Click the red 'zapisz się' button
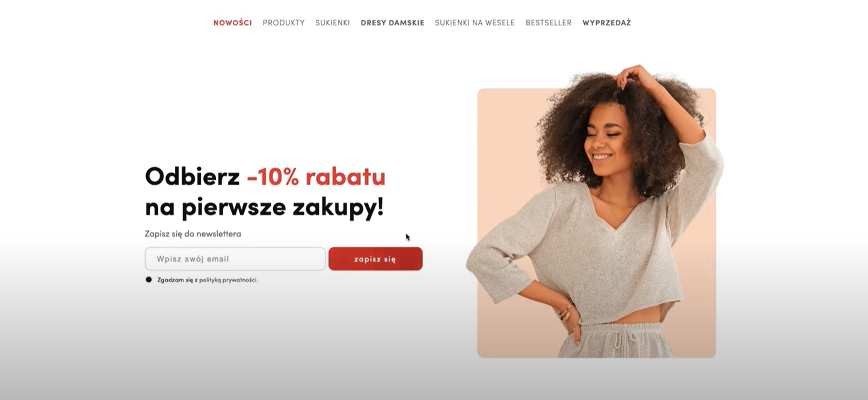The image size is (868, 400). point(375,259)
